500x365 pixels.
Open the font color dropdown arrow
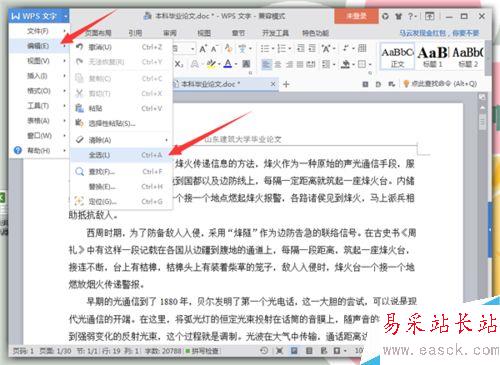click(236, 64)
